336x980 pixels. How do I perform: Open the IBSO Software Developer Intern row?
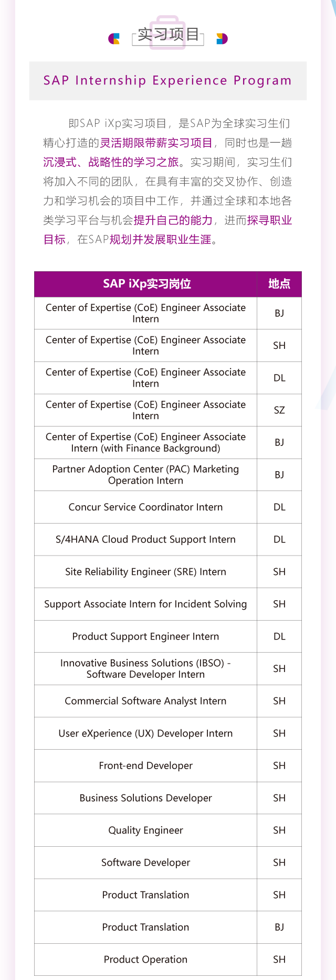click(145, 668)
